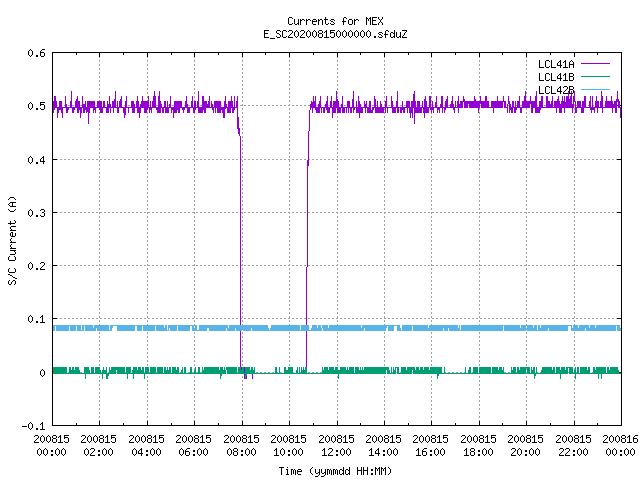Click the 200816 00:00 time tick label

click(620, 445)
